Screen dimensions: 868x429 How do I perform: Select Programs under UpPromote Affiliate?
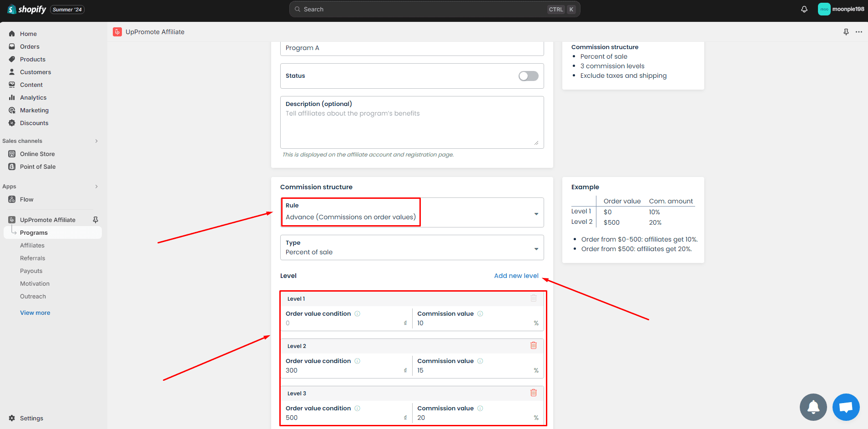pyautogui.click(x=53, y=232)
